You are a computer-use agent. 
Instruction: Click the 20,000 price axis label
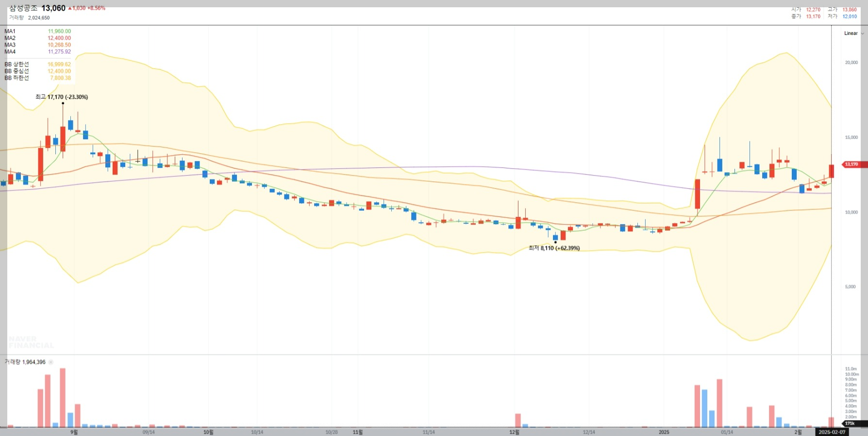pos(851,63)
